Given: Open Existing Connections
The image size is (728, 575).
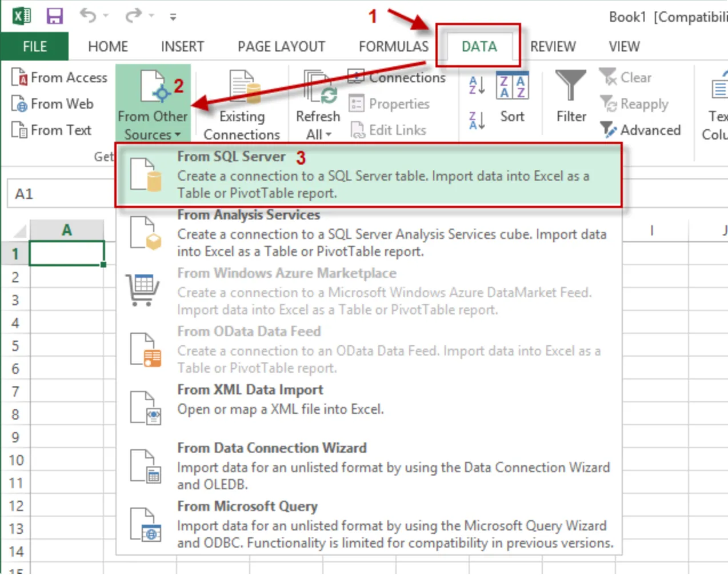Looking at the screenshot, I should coord(242,105).
